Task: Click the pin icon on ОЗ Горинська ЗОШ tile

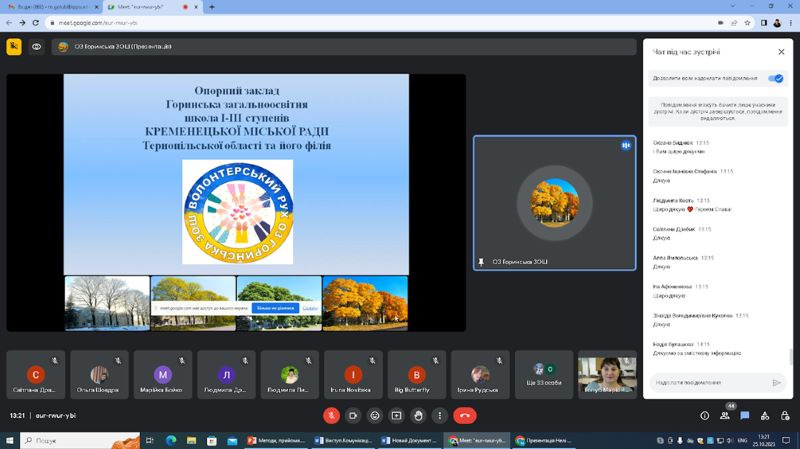Action: coord(481,262)
